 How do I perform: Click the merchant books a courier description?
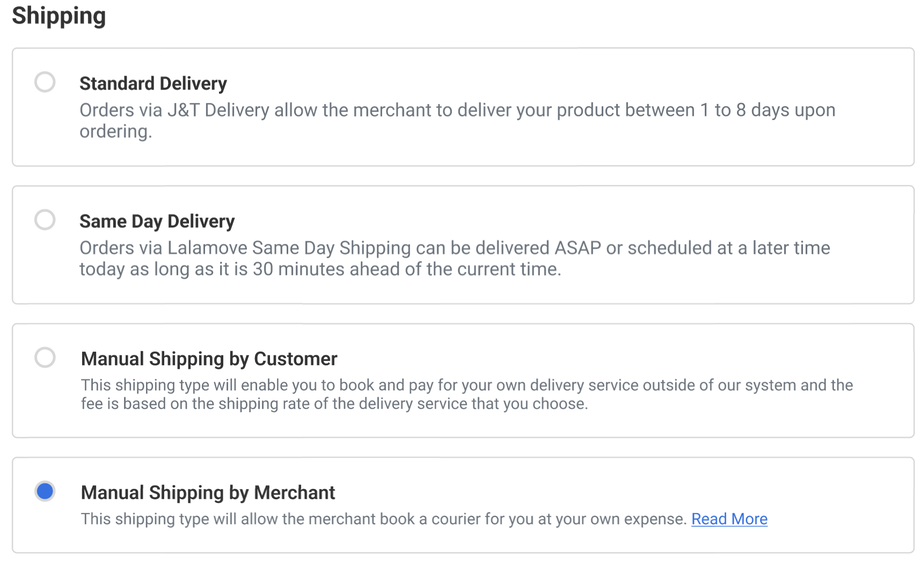pyautogui.click(x=384, y=519)
